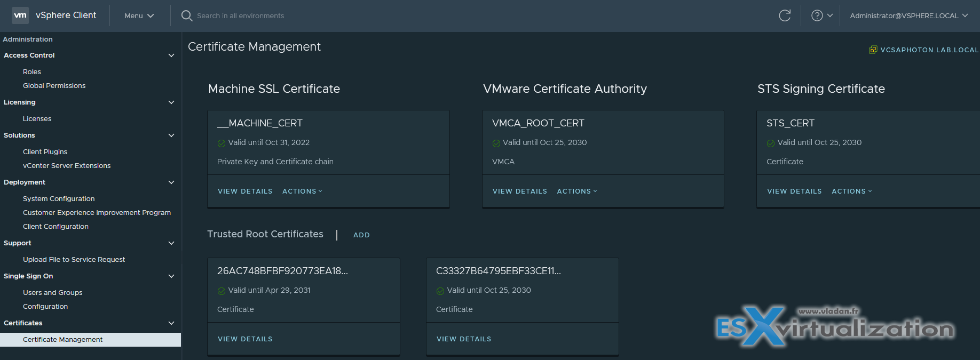Click the valid checkmark icon on VMCA_ROOT_CERT
Viewport: 980px width, 360px height.
496,143
